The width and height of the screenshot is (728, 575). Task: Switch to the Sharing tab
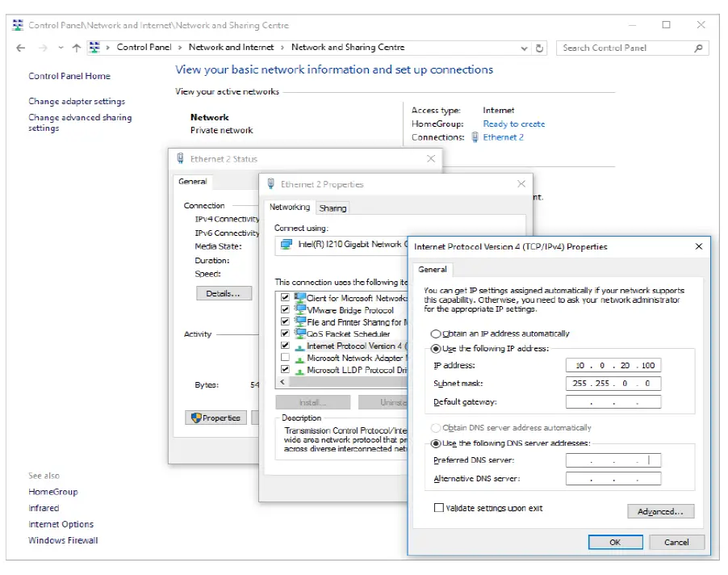(x=333, y=208)
